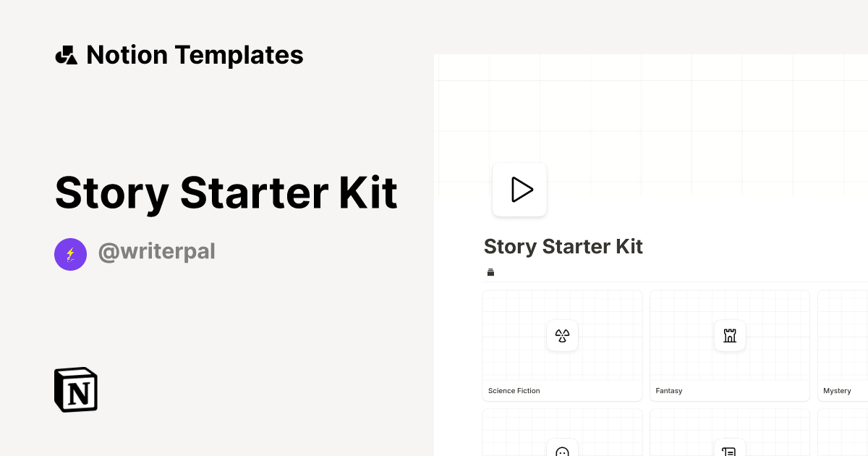Click the Notion N logo
The image size is (868, 456).
[75, 389]
